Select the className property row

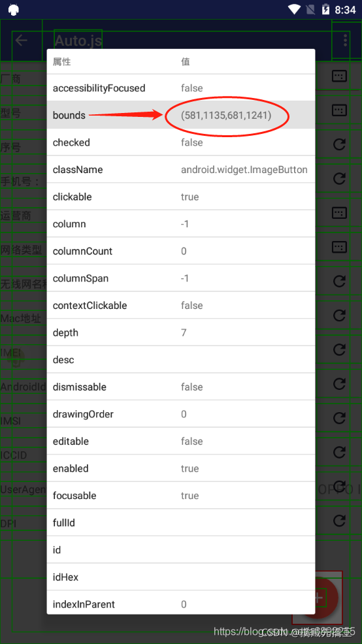tap(181, 170)
